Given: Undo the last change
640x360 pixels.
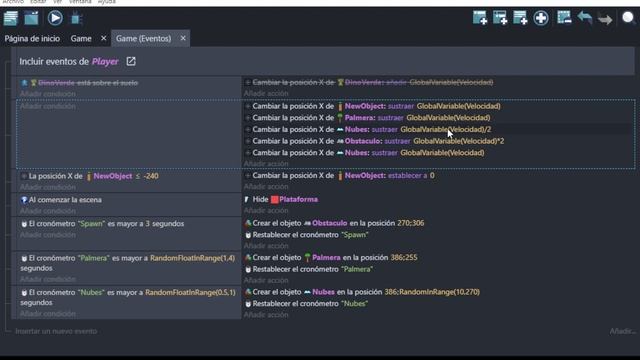Looking at the screenshot, I should click(x=585, y=18).
